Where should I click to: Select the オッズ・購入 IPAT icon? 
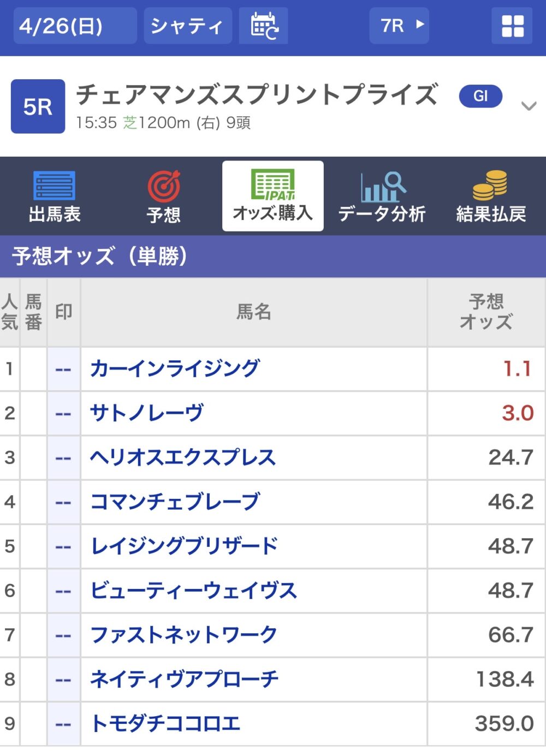click(272, 186)
